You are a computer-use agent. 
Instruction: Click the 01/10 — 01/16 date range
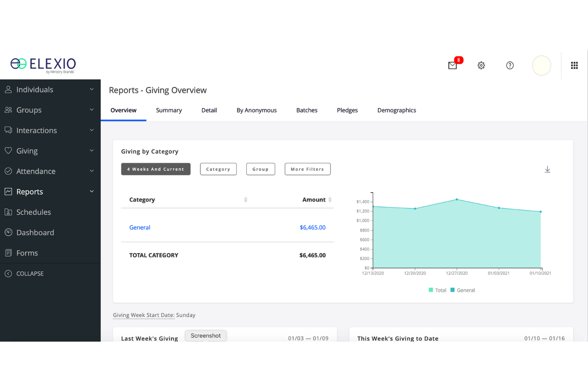tap(544, 338)
